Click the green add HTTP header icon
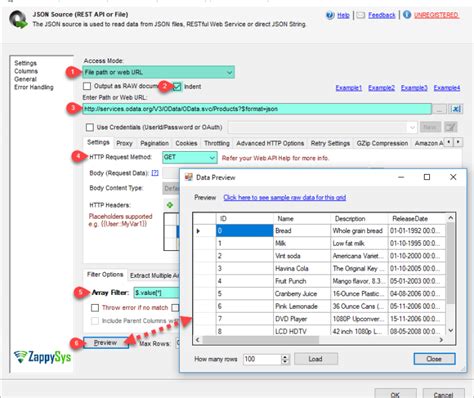The image size is (474, 398). [170, 205]
